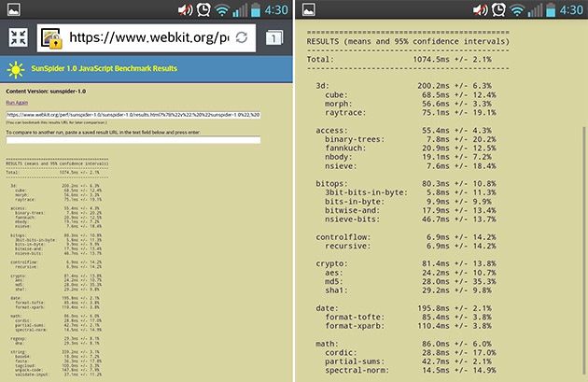Tap the Run Again link
Screen dimensions: 588x382
[17, 103]
